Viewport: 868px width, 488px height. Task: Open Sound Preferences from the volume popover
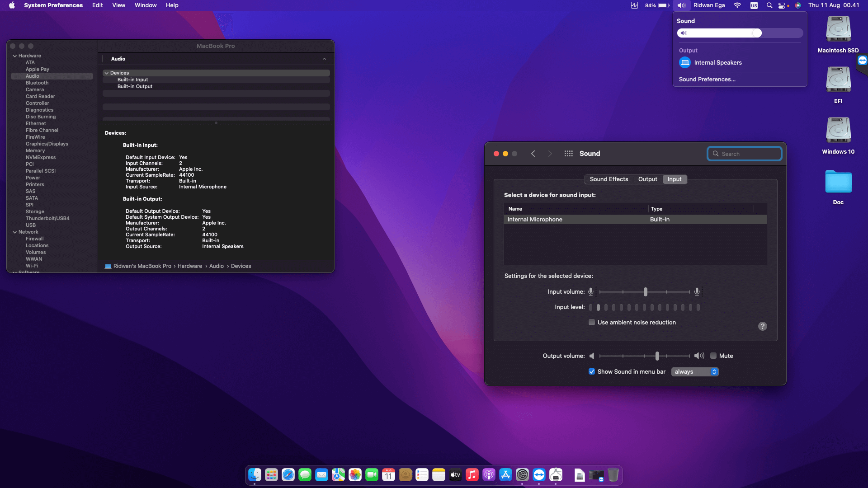[707, 79]
